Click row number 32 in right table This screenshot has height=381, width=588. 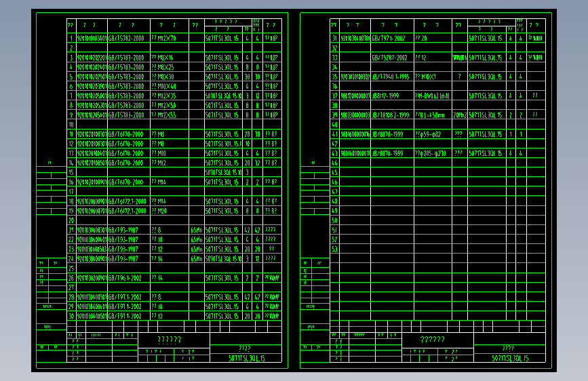334,48
